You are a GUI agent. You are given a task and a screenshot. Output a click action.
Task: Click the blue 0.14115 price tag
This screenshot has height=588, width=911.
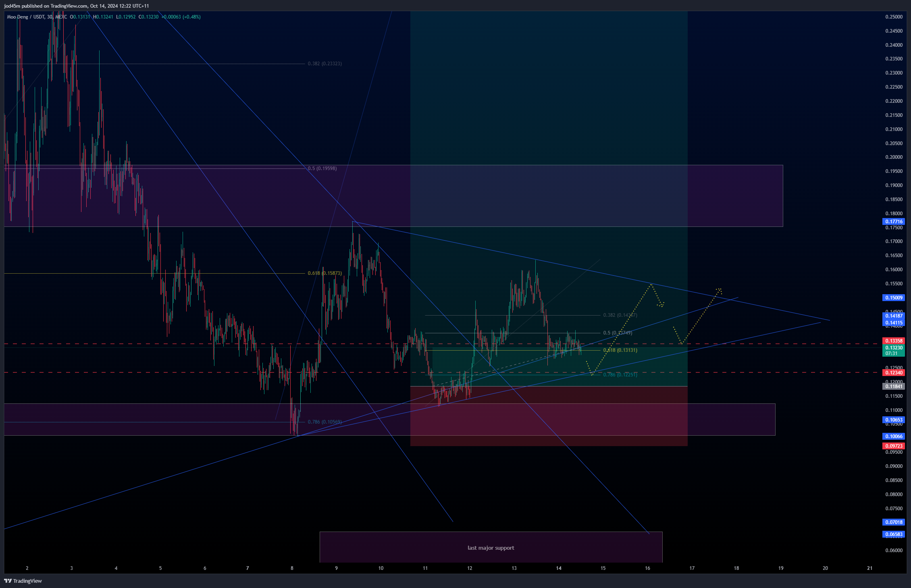coord(894,323)
